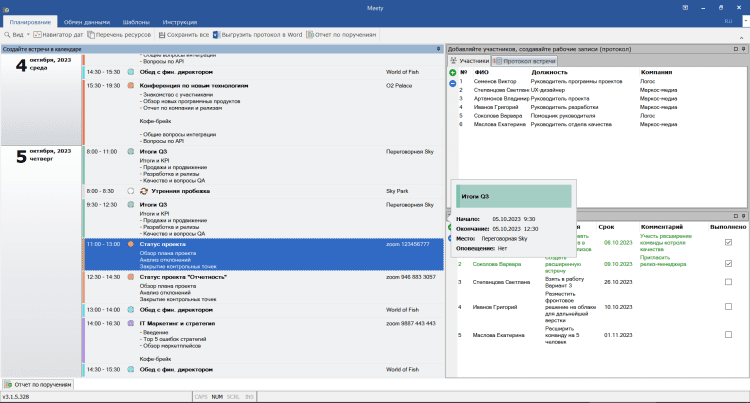Click the blue remove participant icon
The height and width of the screenshot is (403, 750).
click(x=452, y=82)
